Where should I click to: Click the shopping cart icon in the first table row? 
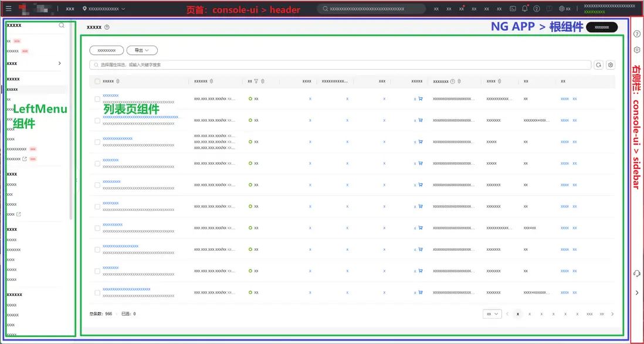[x=421, y=99]
